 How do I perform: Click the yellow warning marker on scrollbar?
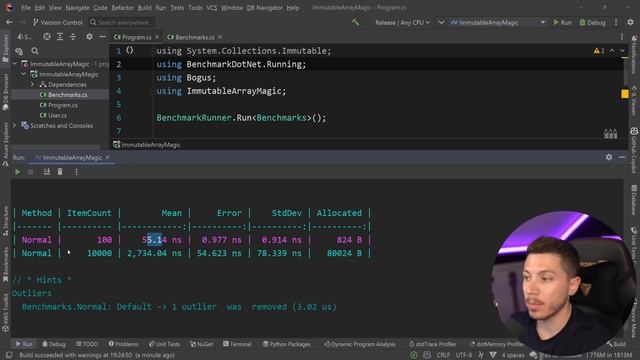625,94
